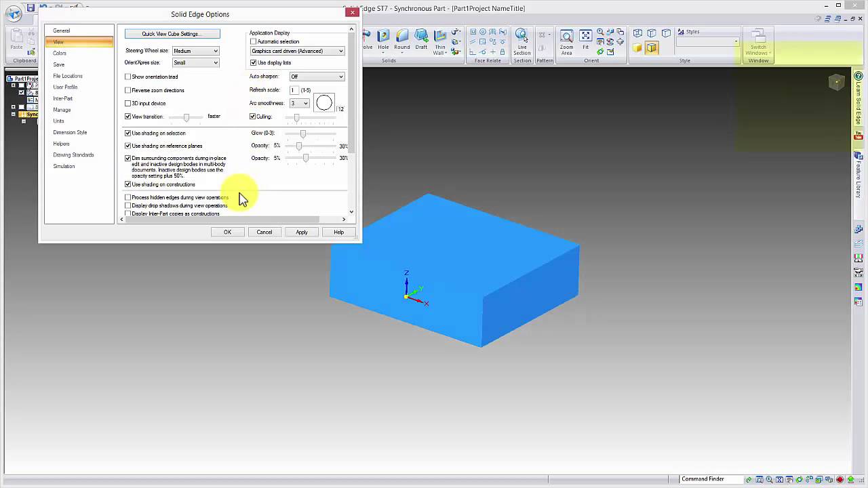Click the Draft tool icon
This screenshot has height=488, width=868.
[421, 36]
